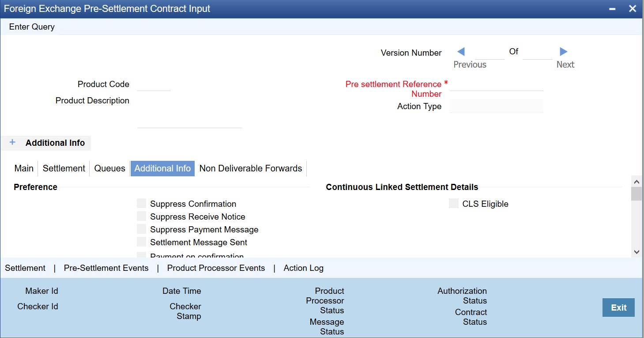Toggle Settlement Message Sent checkbox
The image size is (644, 338).
[141, 242]
